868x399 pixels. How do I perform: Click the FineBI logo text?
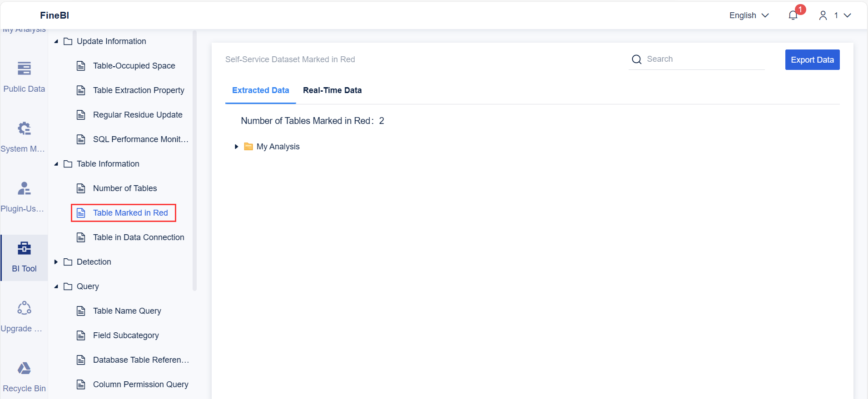click(55, 15)
